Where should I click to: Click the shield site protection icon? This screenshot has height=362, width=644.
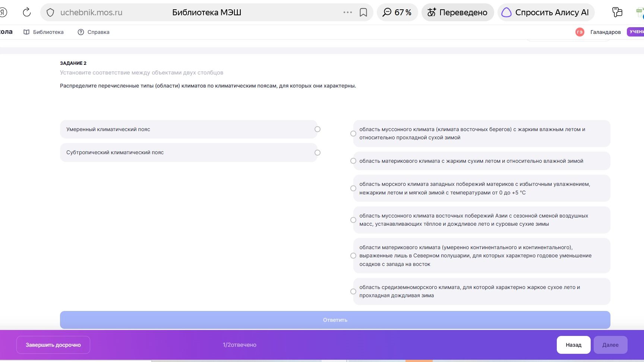(x=50, y=13)
